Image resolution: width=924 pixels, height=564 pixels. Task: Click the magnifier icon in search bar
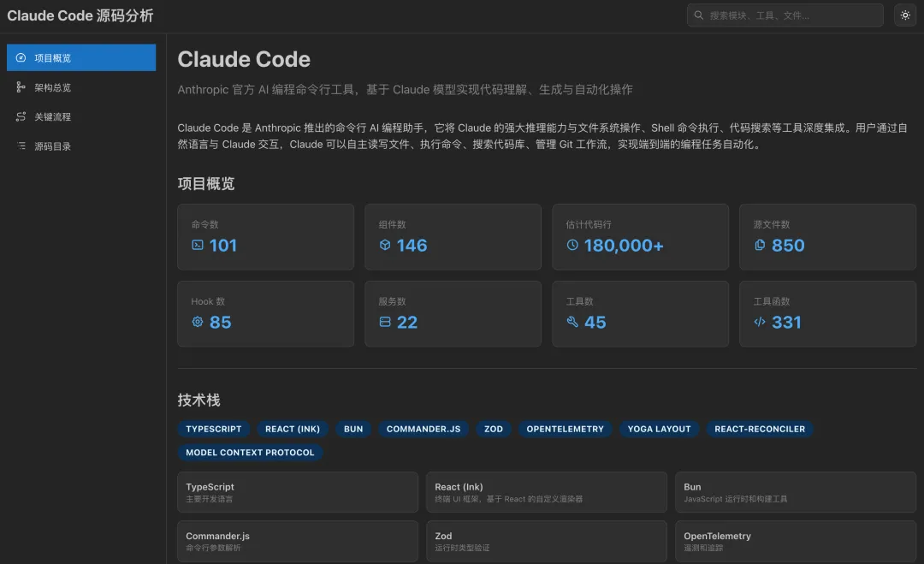coord(699,15)
